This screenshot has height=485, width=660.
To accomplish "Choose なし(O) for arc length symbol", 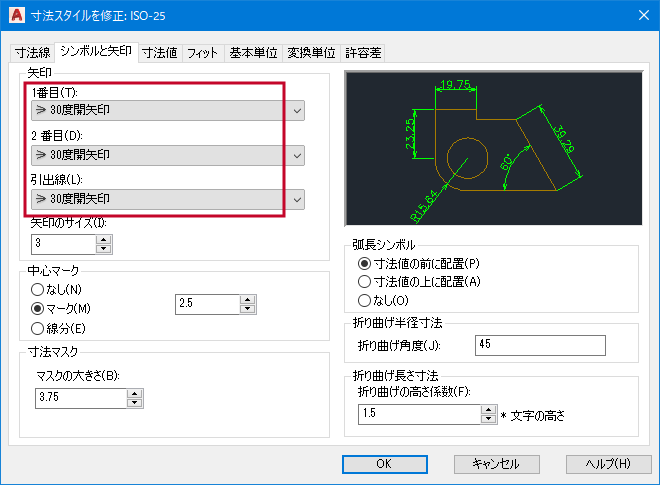I will click(364, 300).
